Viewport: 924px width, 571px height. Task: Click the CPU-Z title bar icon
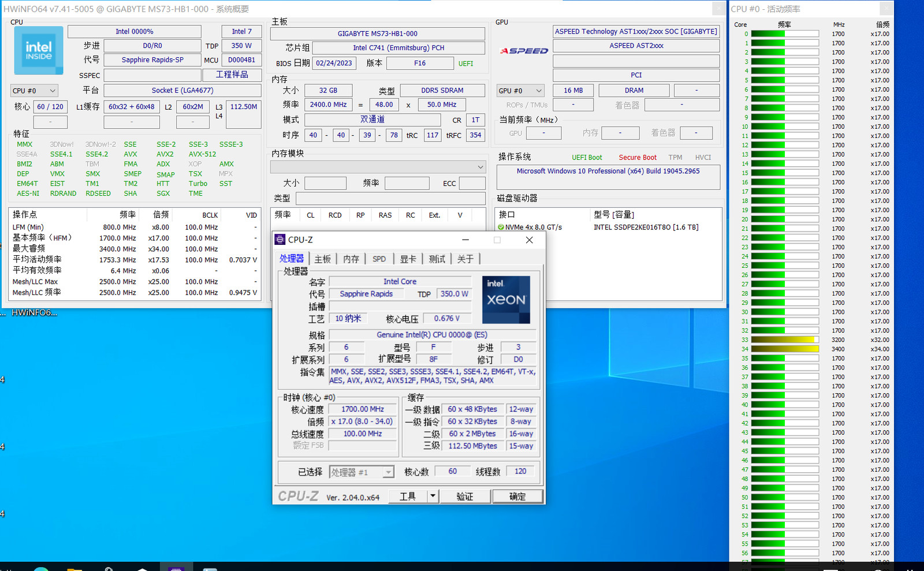280,240
